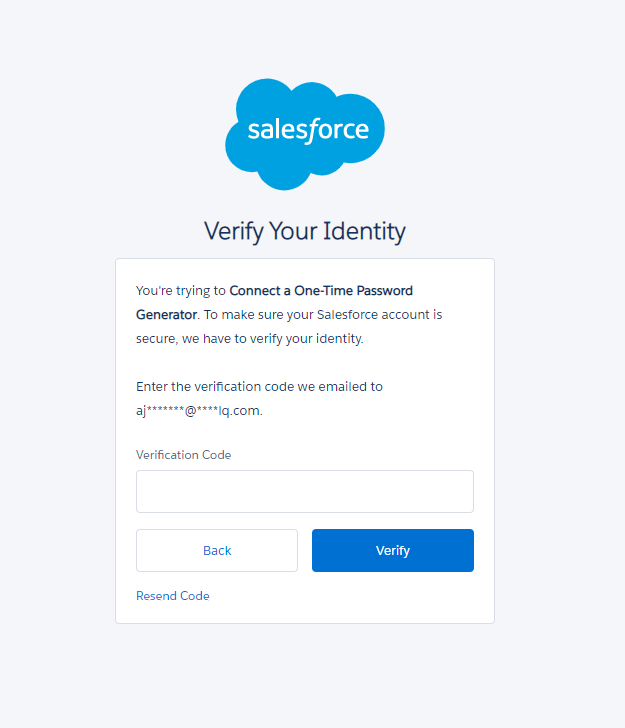The image size is (625, 728).
Task: Click the left edge of the verification code box
Action: click(142, 491)
